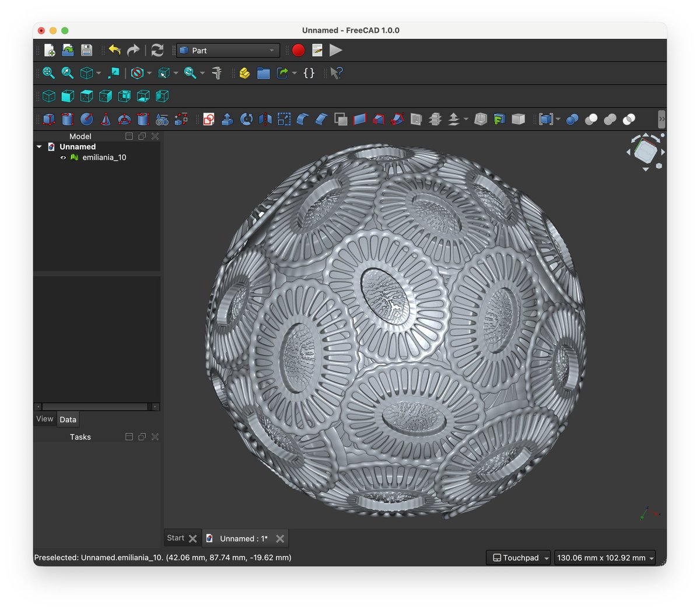700x610 pixels.
Task: Select the Revolve tool
Action: [247, 119]
